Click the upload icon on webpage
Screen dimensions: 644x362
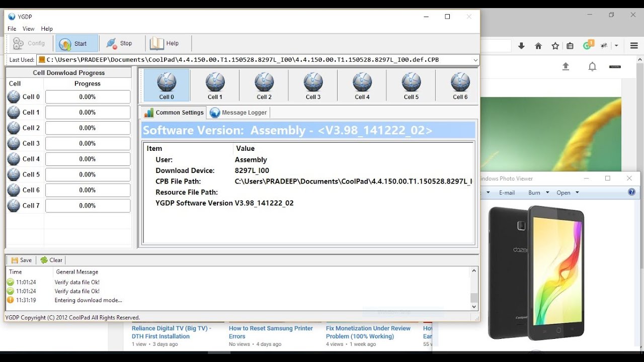566,66
